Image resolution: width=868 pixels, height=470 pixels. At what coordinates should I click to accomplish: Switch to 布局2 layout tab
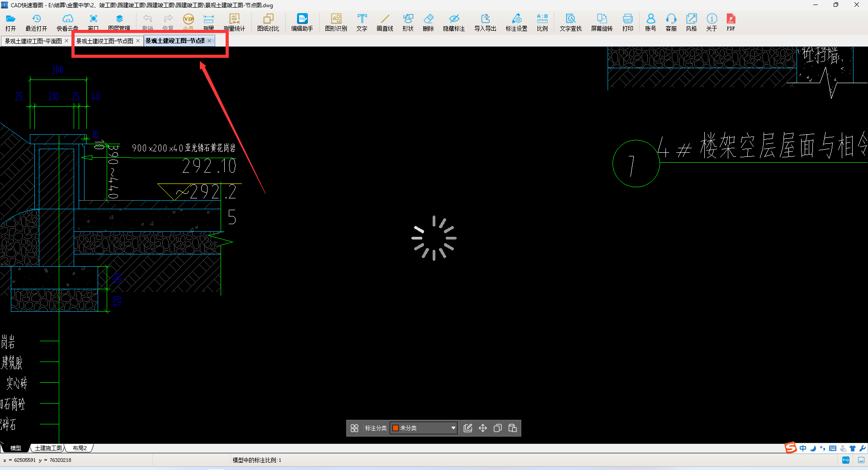[x=80, y=448]
